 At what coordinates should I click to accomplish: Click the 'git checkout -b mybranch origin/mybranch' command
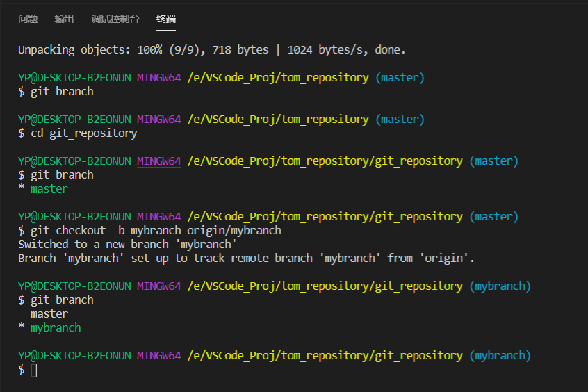tap(156, 231)
